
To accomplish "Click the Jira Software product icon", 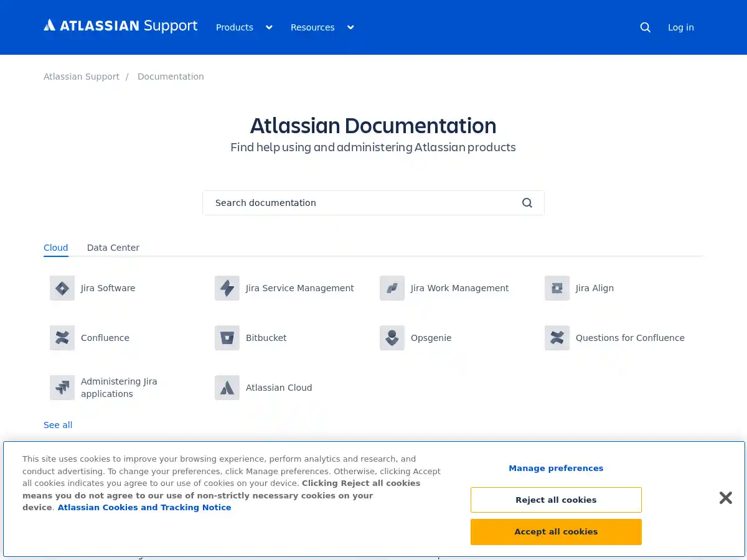I will pos(62,288).
